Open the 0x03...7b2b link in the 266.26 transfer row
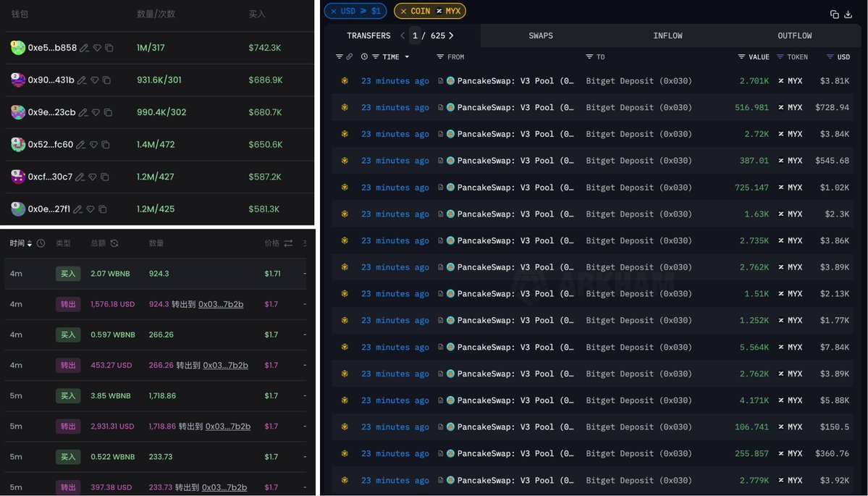 pyautogui.click(x=225, y=366)
